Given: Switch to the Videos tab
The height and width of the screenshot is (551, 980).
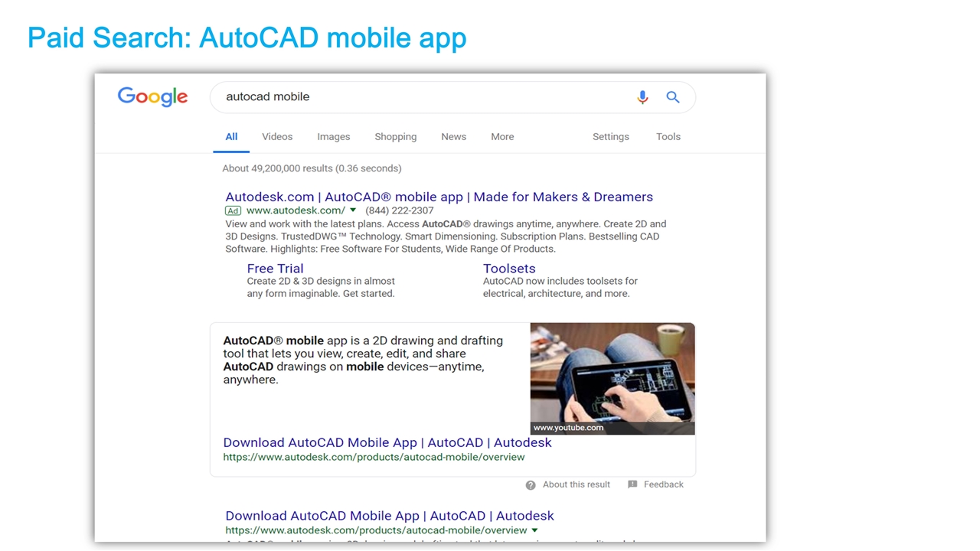Looking at the screenshot, I should [277, 137].
